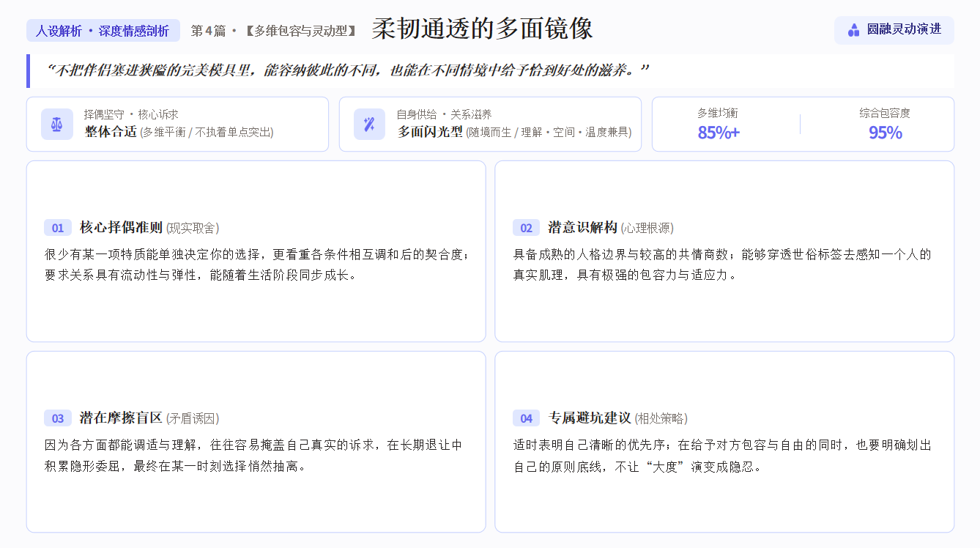Click the (现实取舍) subtitle

coord(193,228)
